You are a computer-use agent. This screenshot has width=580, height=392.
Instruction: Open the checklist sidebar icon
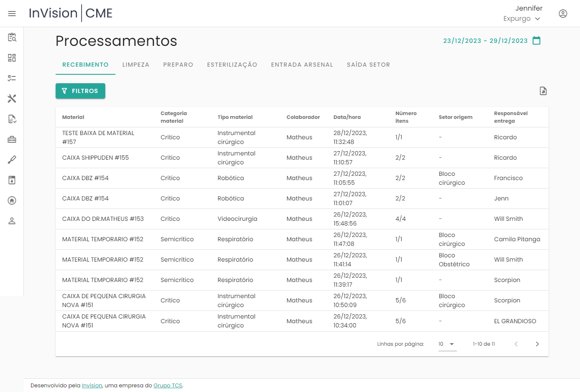[12, 78]
